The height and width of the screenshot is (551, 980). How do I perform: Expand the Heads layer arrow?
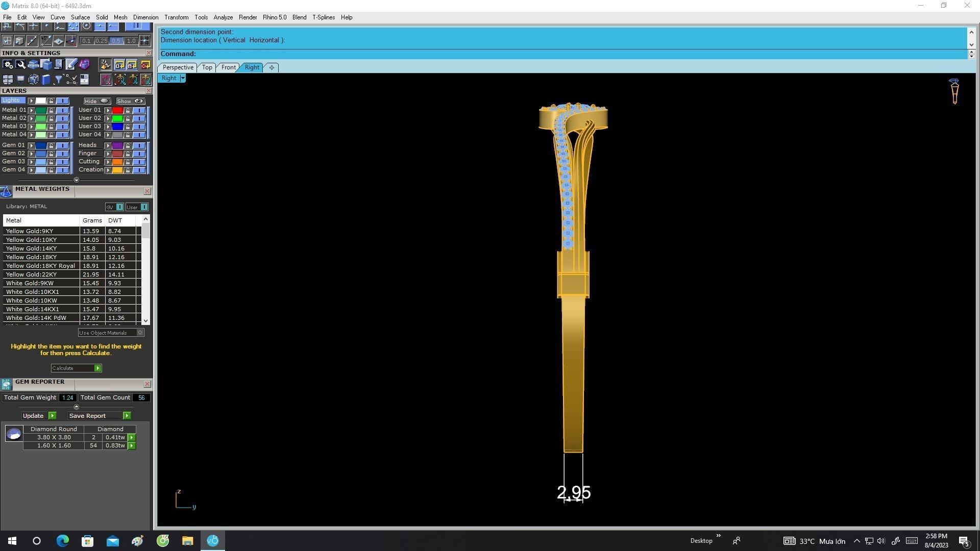[108, 145]
